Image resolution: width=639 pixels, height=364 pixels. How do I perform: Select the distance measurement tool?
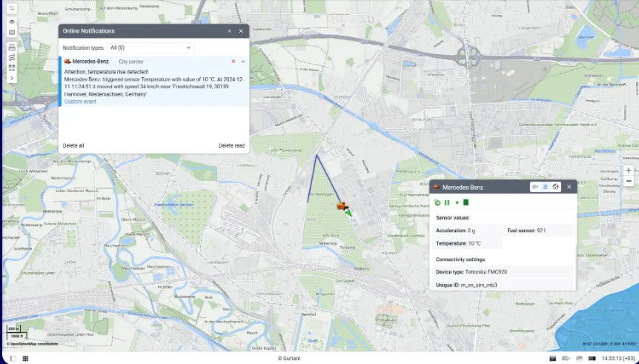[x=12, y=47]
